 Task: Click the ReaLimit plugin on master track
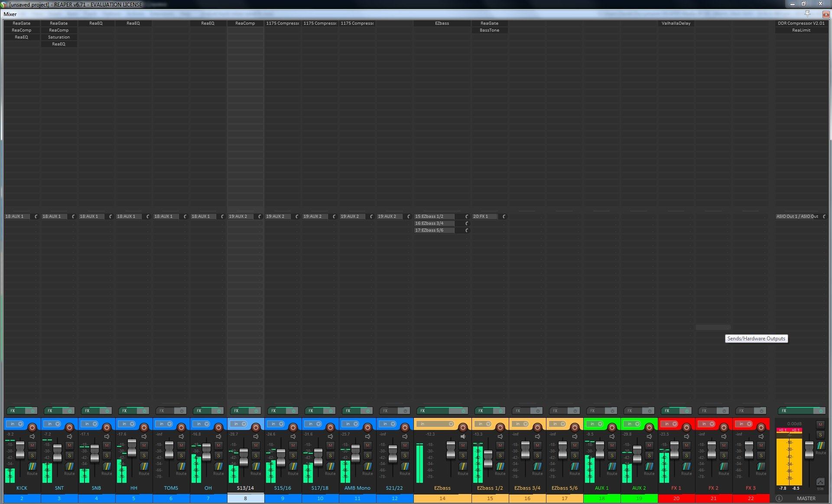click(x=801, y=30)
